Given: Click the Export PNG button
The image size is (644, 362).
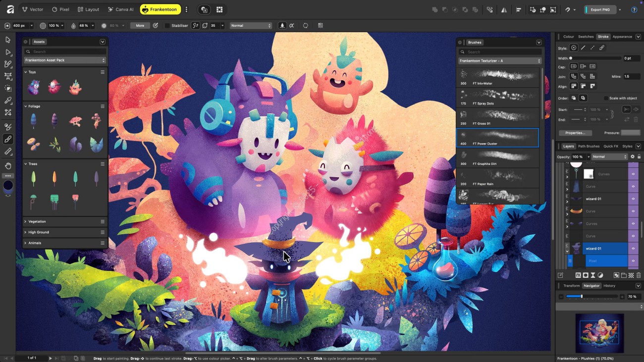Looking at the screenshot, I should tap(600, 9).
